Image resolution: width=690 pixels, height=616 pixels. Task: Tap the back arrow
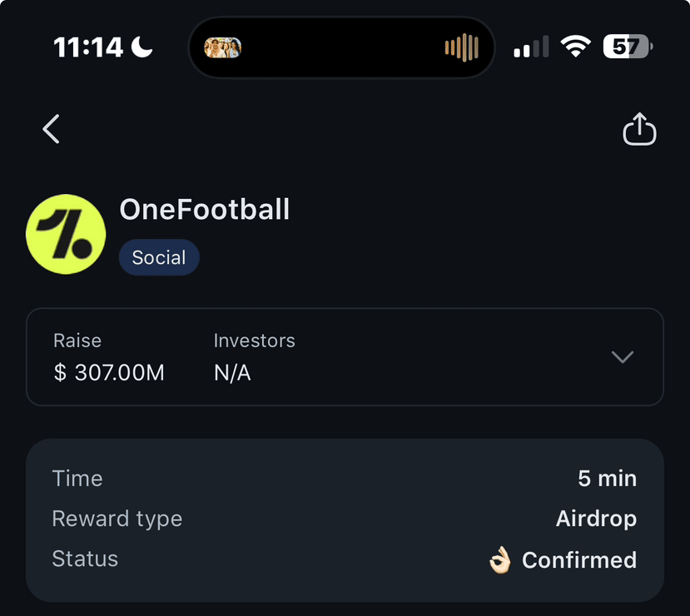pos(52,129)
